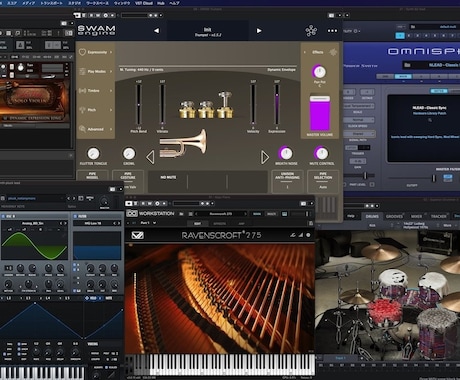Select the Tracker tab in drum plugin
Screen dimensions: 460x380
tap(438, 216)
